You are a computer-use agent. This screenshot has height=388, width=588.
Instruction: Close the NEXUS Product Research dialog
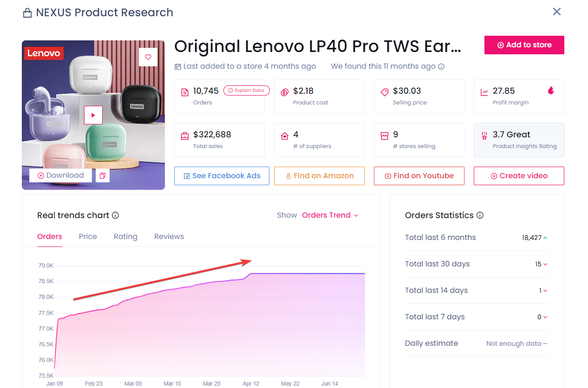557,12
